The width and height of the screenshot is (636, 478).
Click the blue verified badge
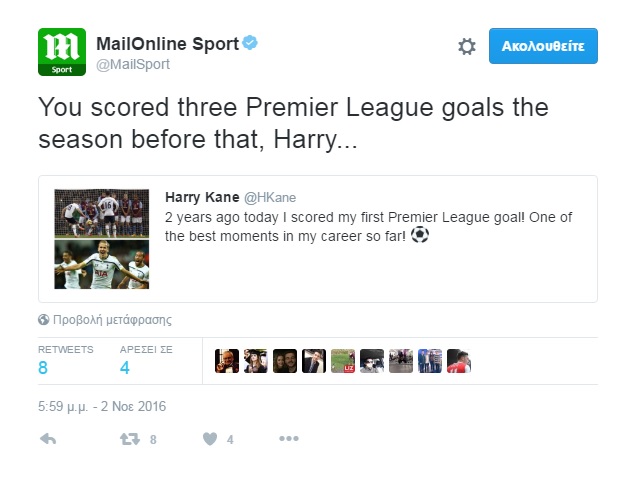252,43
